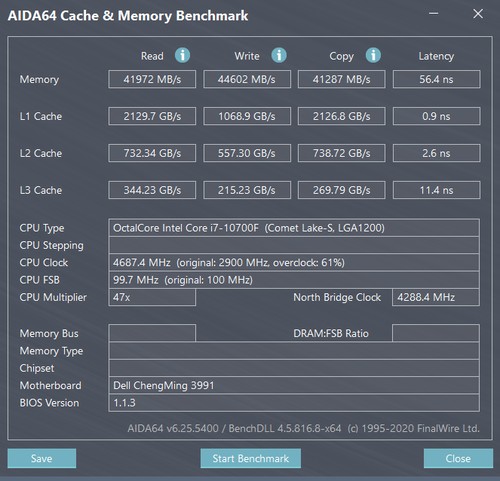This screenshot has height=481, width=500.
Task: Minimize the AIDA64 benchmark window
Action: tap(433, 14)
